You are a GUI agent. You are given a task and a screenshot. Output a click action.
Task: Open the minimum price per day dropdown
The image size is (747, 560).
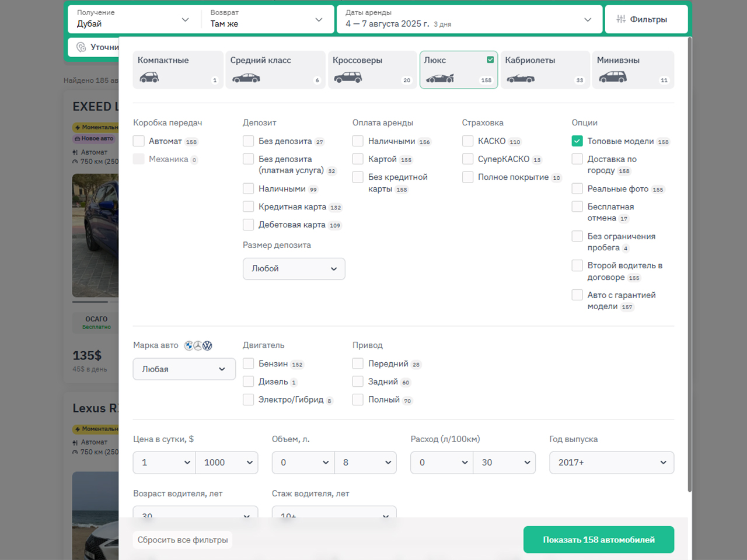164,463
